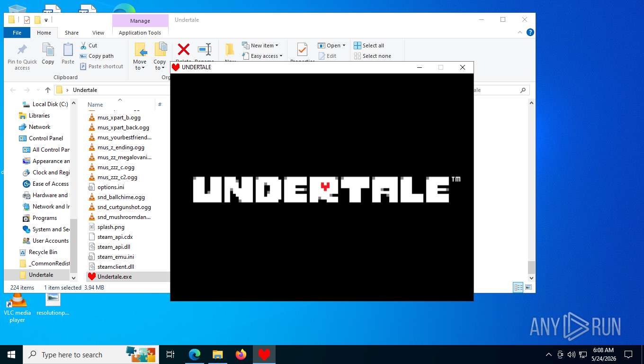Open the recent locations dropdown arrow
This screenshot has width=644, height=364.
pos(38,90)
